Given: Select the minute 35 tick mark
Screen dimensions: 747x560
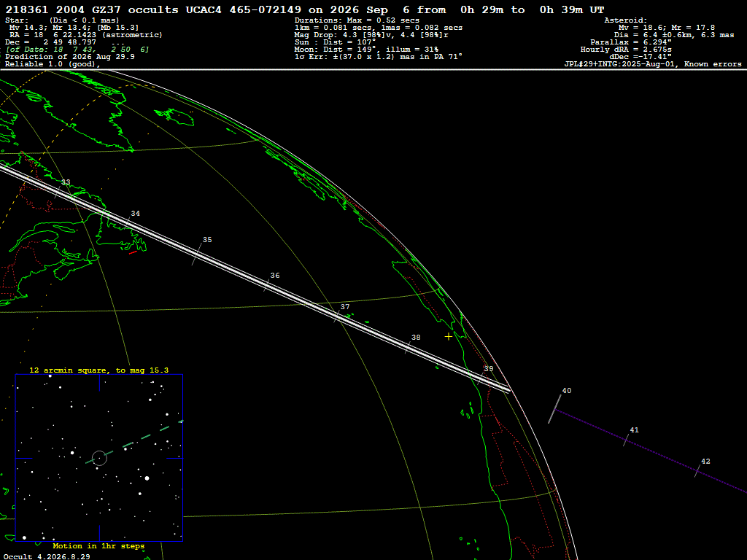Looking at the screenshot, I should click(197, 254).
